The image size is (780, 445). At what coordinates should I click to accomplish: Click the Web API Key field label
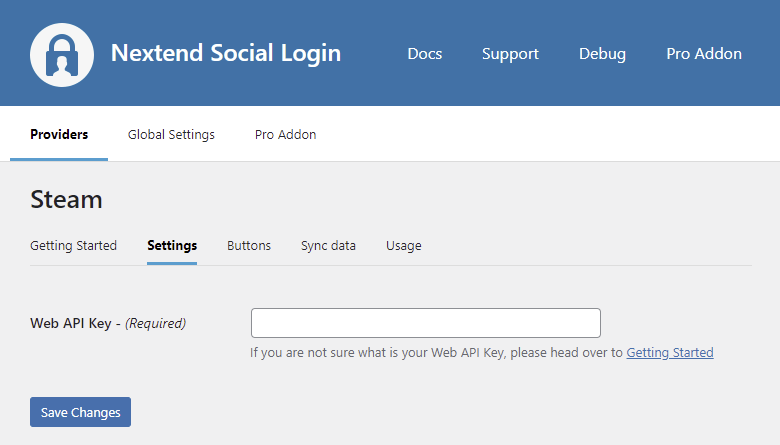pos(108,323)
